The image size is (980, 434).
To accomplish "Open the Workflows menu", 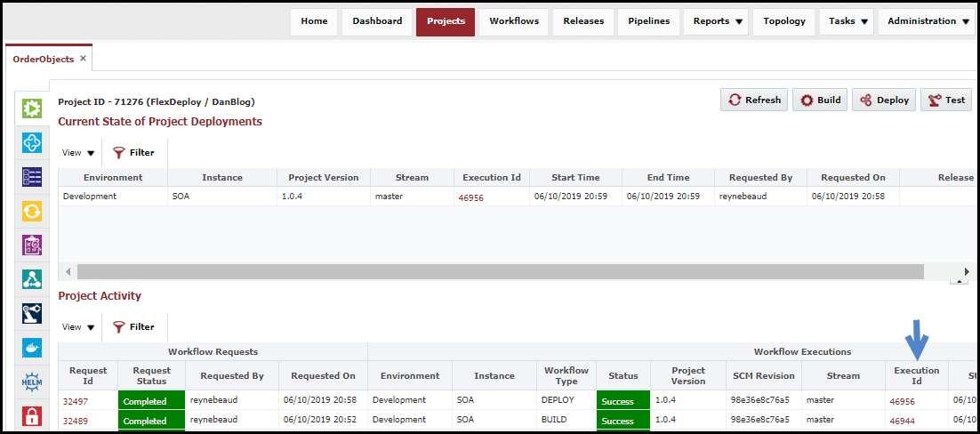I will [x=514, y=21].
